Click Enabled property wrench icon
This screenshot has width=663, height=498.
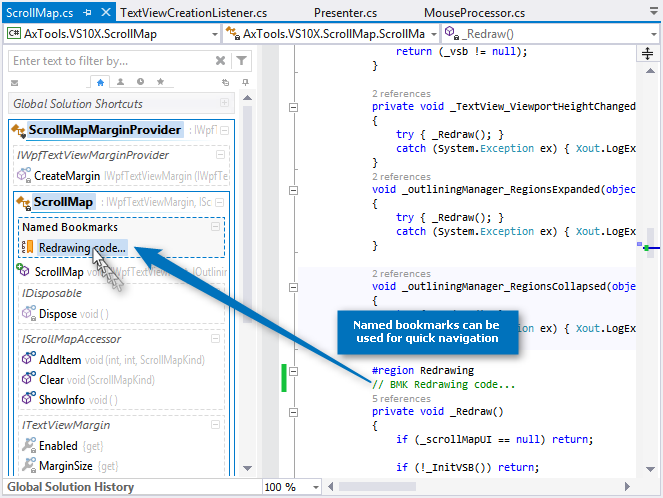[x=29, y=445]
